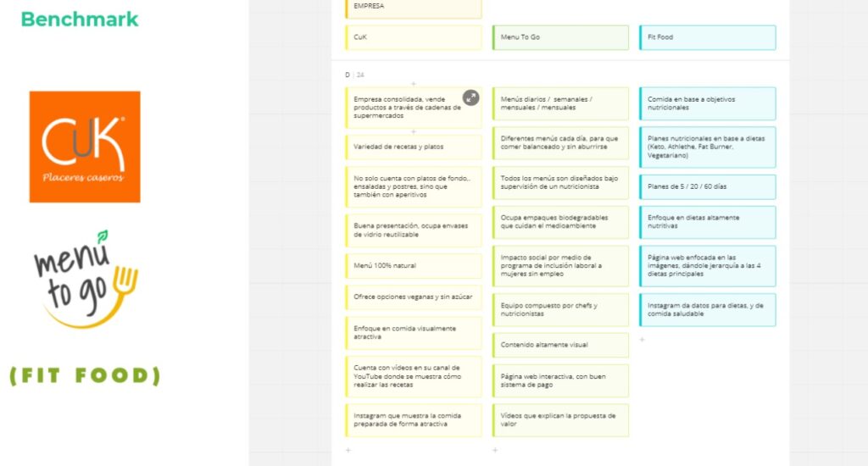868x466 pixels.
Task: Select the 'Página web interactiva, con buen sistema' card
Action: pyautogui.click(x=560, y=380)
